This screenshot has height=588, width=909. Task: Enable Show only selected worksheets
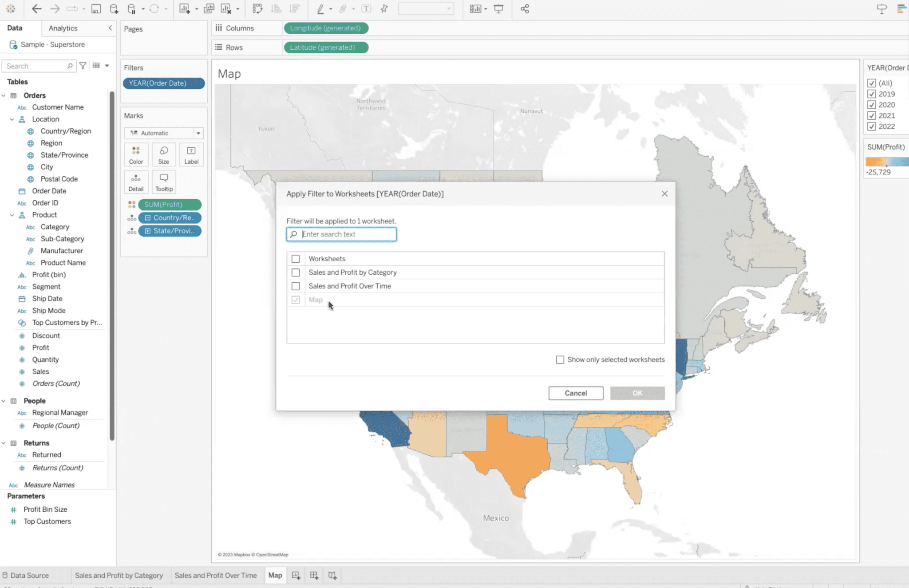pyautogui.click(x=560, y=359)
